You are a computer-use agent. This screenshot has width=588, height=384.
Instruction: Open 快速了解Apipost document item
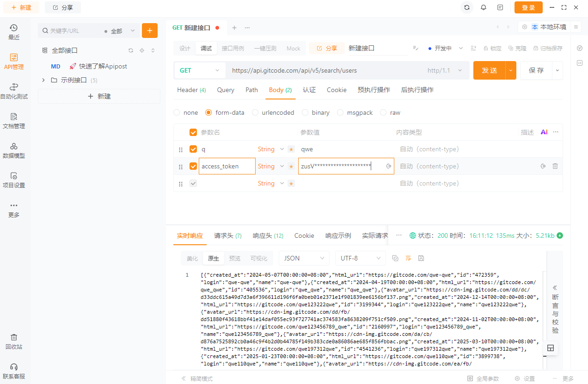(x=98, y=66)
